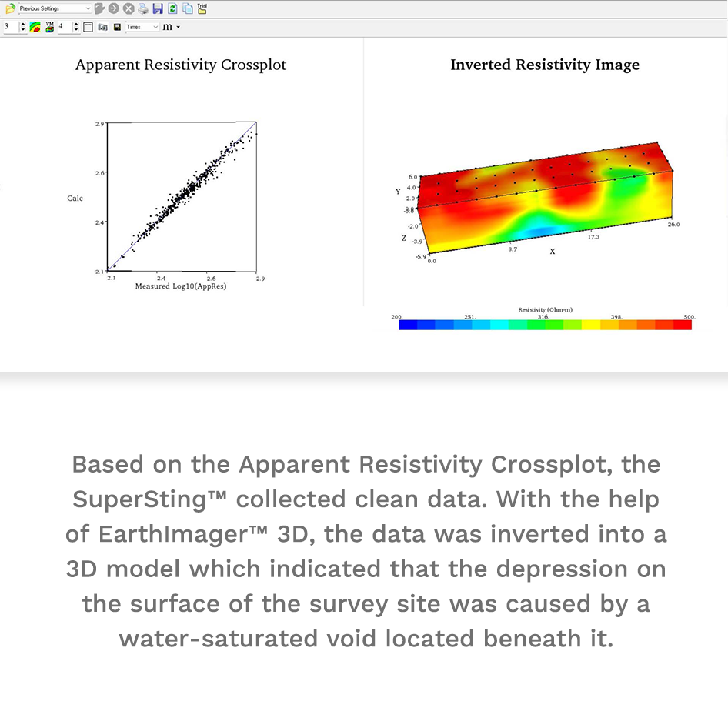Click the Measured Log10(AppRes) axis label

pos(181,286)
